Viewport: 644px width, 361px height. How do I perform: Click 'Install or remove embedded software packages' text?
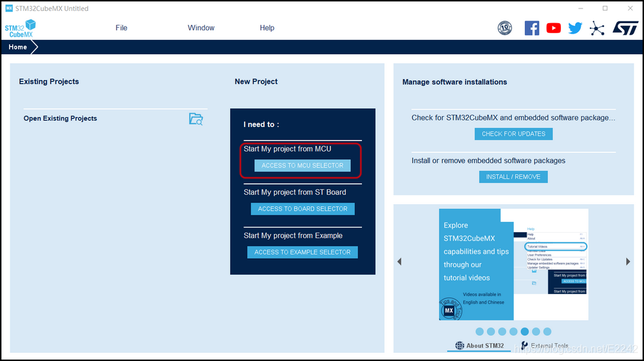[488, 161]
